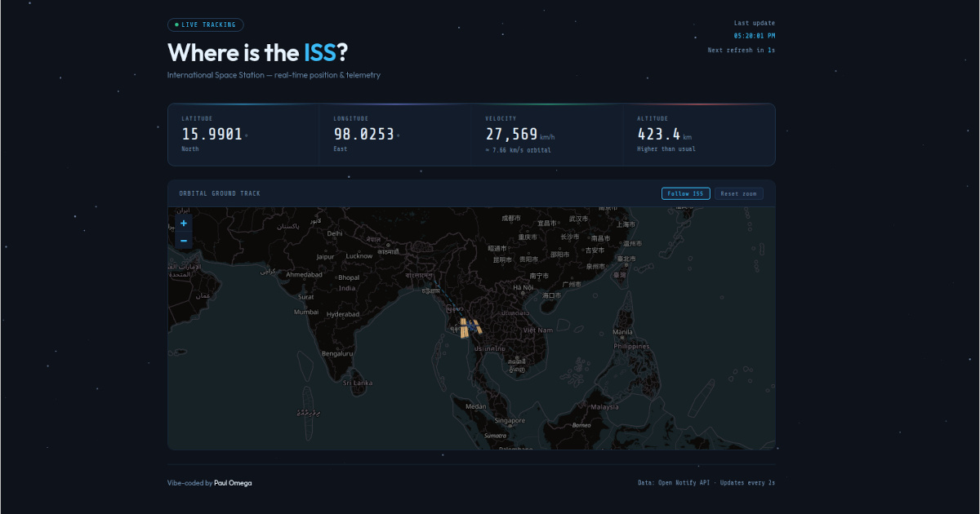Click the ISS word in headline
This screenshot has height=514, width=980.
pyautogui.click(x=319, y=53)
